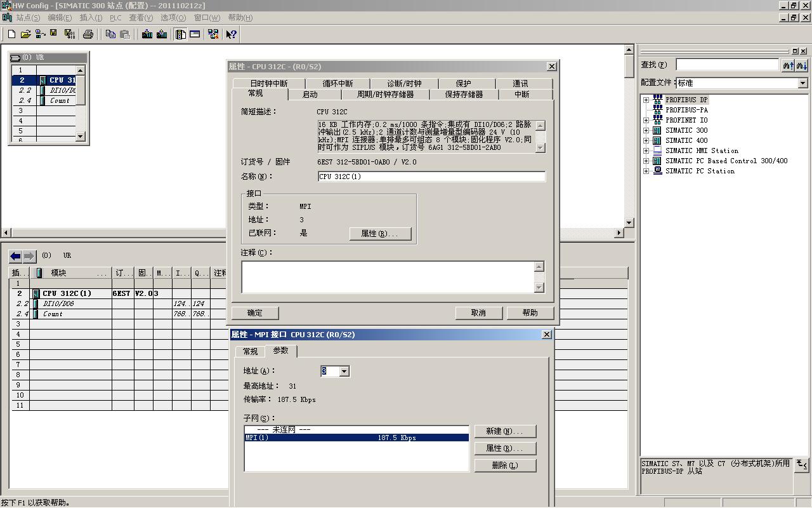Select MPI(1) 187.5 Kbps subnet entry
812x508 pixels.
pyautogui.click(x=357, y=438)
